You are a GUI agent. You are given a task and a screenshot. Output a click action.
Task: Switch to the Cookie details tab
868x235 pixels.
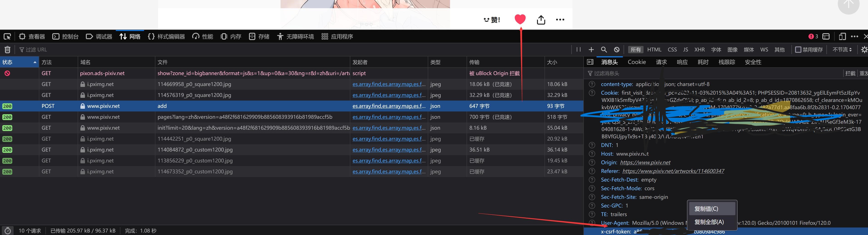637,62
